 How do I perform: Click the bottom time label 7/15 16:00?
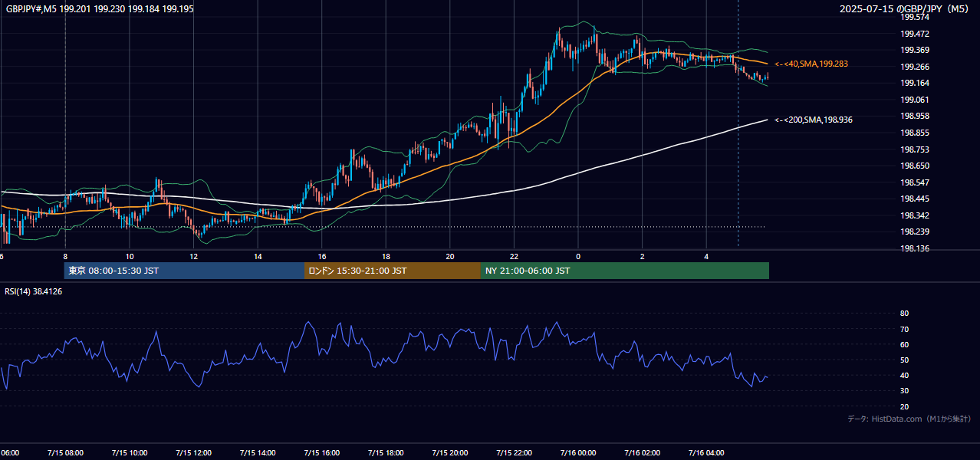pyautogui.click(x=321, y=452)
